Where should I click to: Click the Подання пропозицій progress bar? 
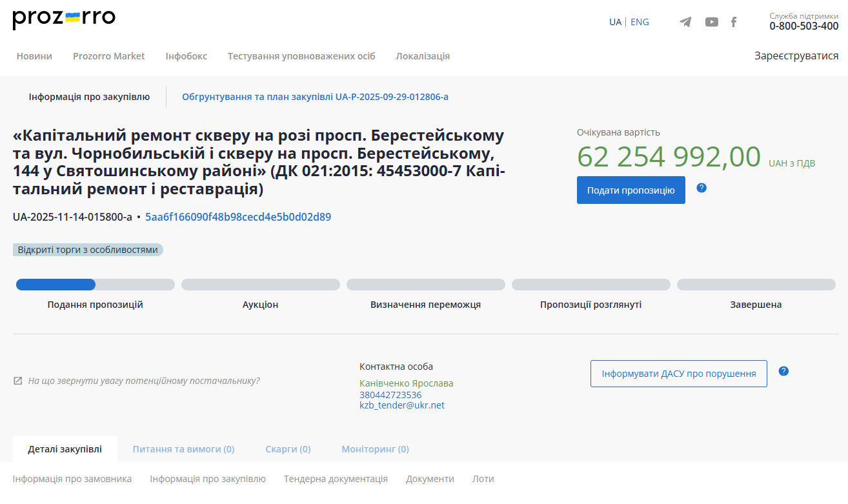coord(95,285)
